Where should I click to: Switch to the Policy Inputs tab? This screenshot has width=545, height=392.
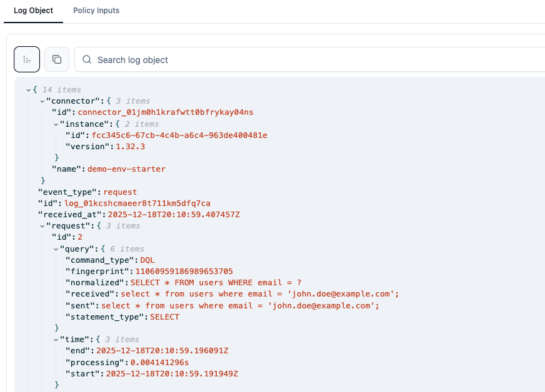(96, 11)
